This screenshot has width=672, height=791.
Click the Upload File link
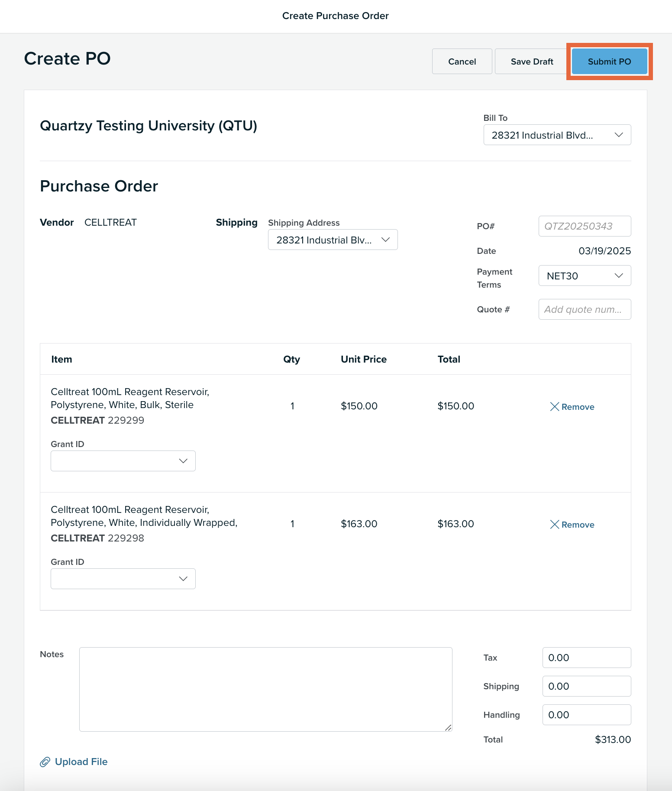tap(81, 762)
